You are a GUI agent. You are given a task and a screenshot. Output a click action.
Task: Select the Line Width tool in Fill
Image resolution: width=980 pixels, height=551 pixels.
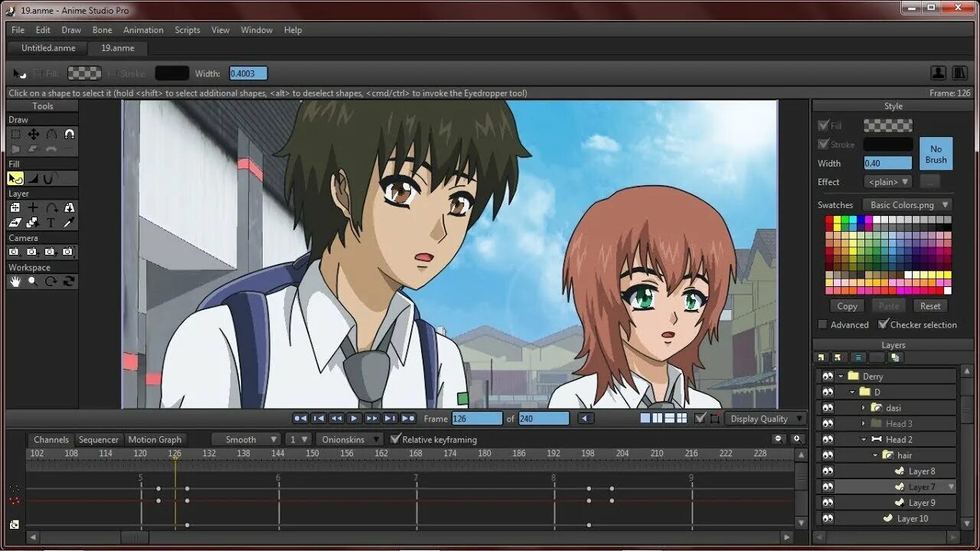pyautogui.click(x=34, y=178)
